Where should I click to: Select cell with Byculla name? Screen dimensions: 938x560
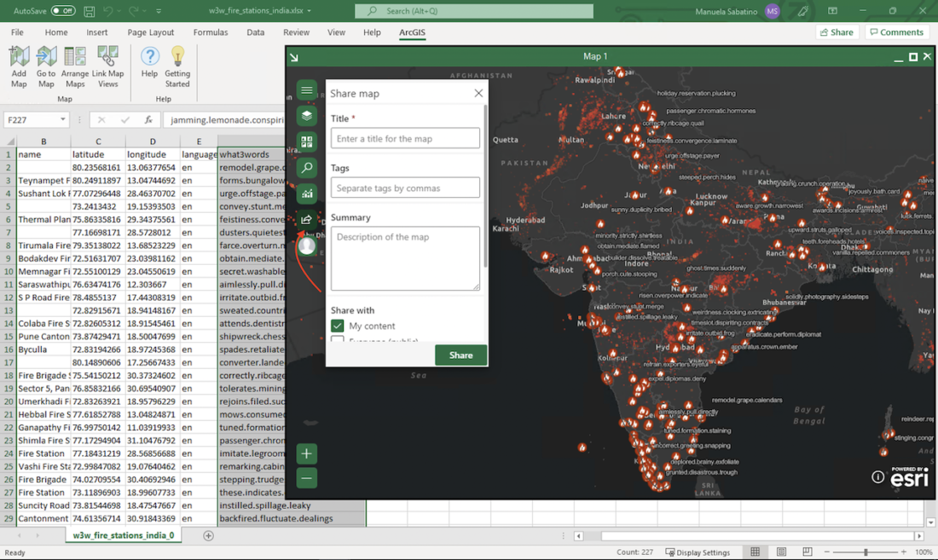pyautogui.click(x=43, y=349)
